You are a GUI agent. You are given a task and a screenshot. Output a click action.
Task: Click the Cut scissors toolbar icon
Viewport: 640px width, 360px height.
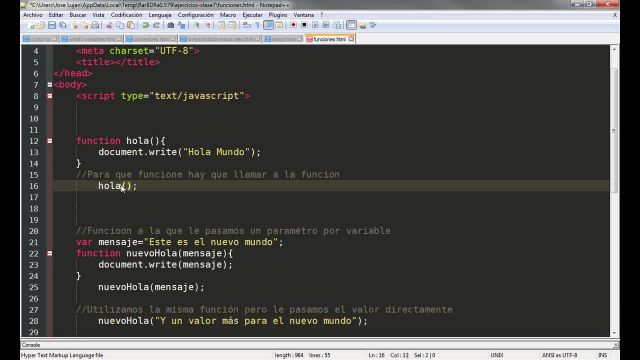pos(109,25)
